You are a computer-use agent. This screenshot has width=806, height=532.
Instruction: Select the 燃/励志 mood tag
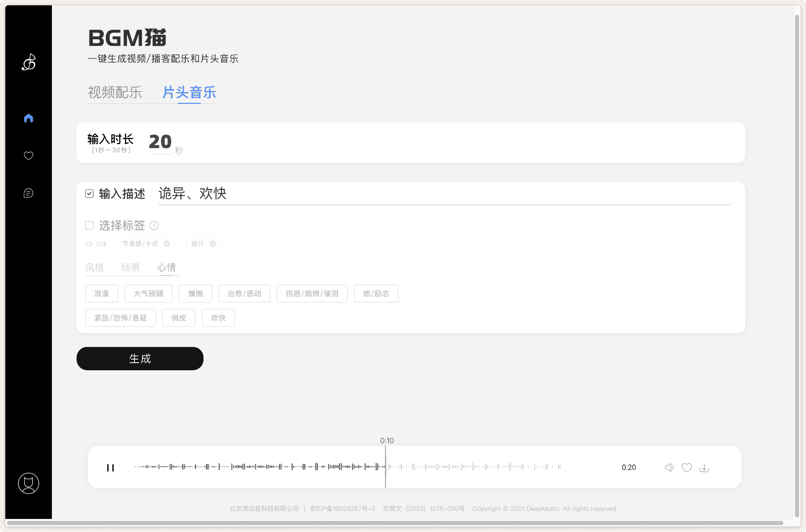coord(376,294)
